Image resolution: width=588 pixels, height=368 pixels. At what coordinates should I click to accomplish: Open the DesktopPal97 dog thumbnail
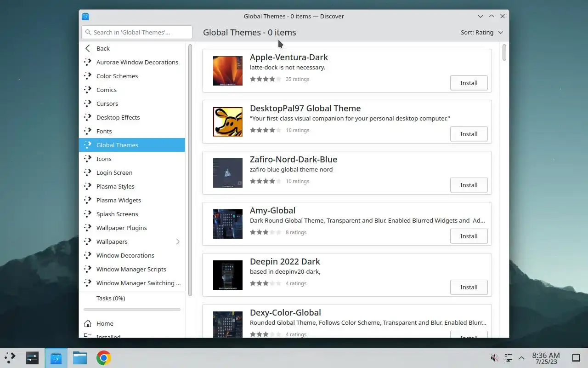click(x=228, y=122)
